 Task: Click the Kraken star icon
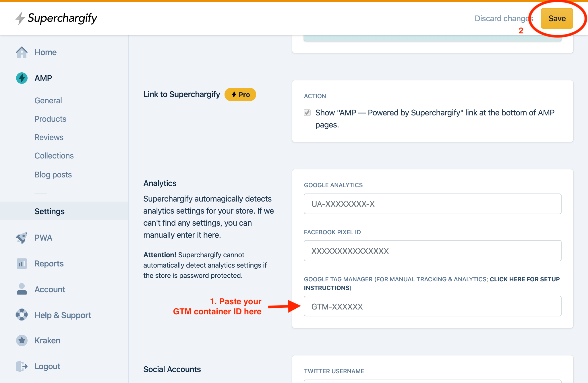click(x=22, y=341)
